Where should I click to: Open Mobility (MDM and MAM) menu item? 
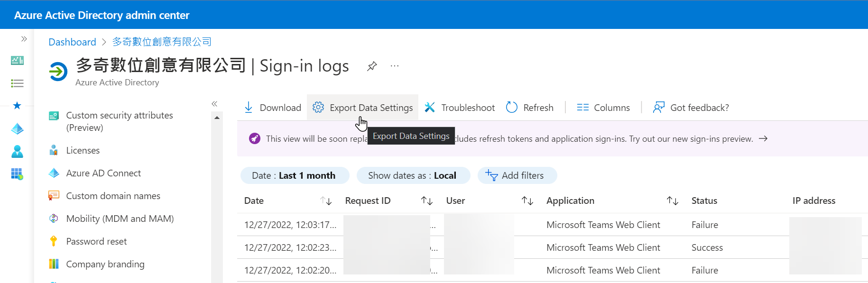120,219
